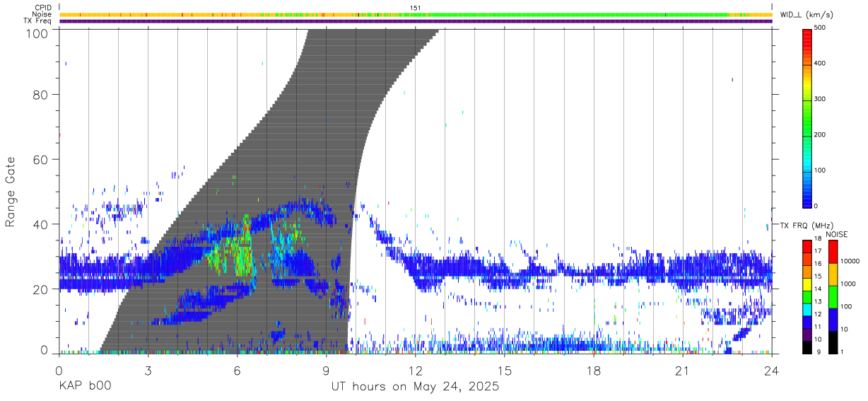The height and width of the screenshot is (401, 868).
Task: Click the UT hours on May 24, 2025 title
Action: tap(416, 387)
